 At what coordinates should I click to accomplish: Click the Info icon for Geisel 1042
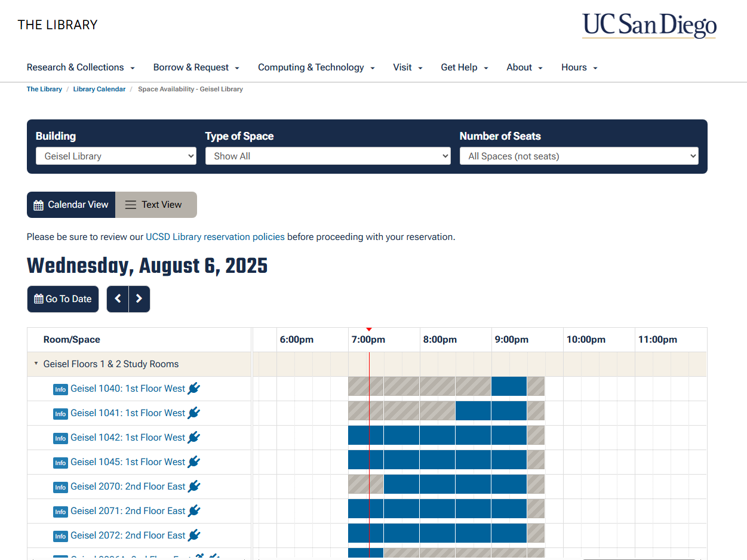tap(60, 438)
